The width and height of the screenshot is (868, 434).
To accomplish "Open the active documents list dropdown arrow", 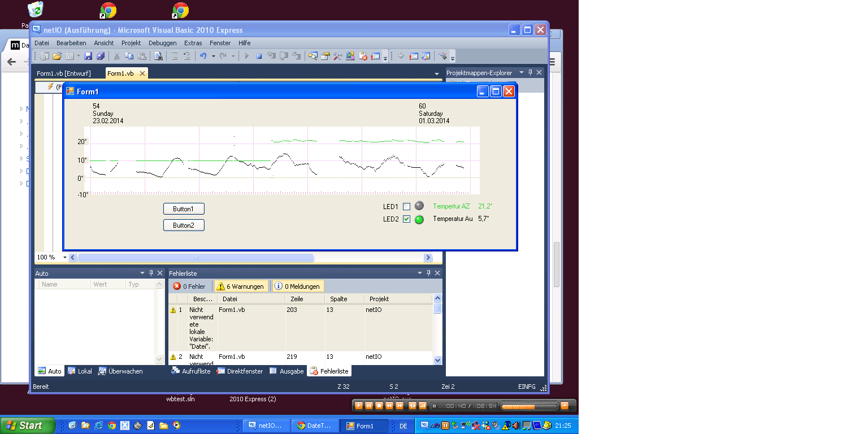I will [436, 74].
